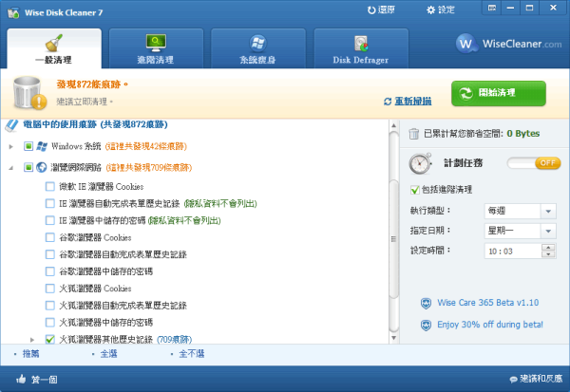570x392 pixels.
Task: Click the list scrollbar up arrow
Action: point(393,125)
